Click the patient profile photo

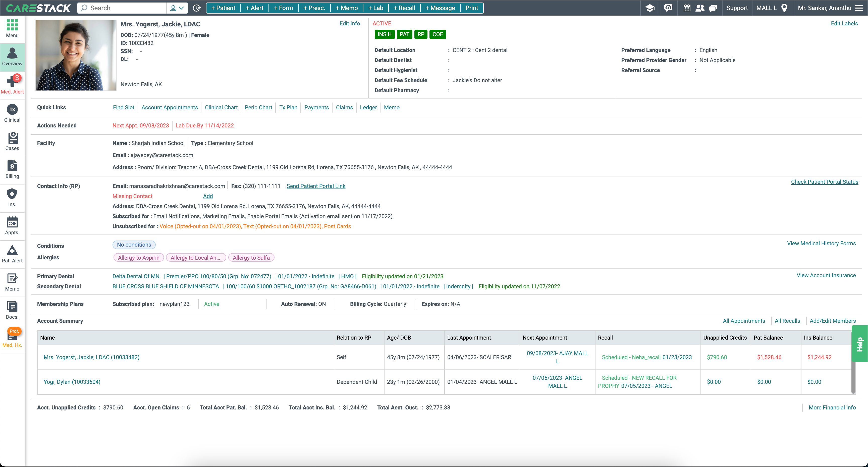click(x=76, y=55)
